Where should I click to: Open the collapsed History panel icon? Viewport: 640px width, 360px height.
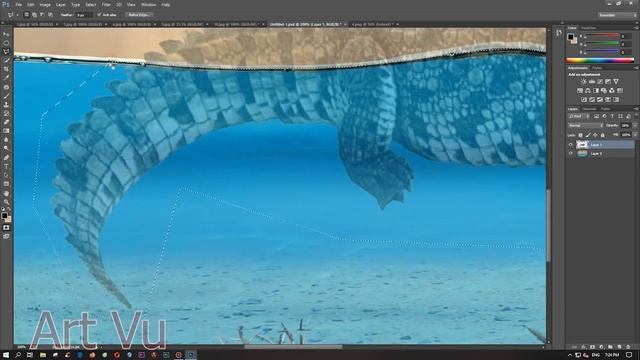pyautogui.click(x=559, y=33)
